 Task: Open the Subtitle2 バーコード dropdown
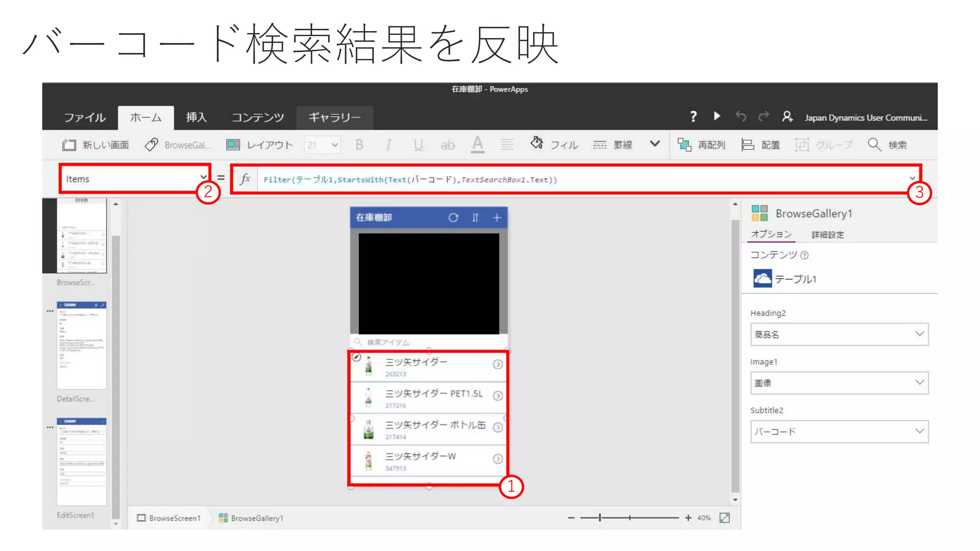tap(839, 431)
